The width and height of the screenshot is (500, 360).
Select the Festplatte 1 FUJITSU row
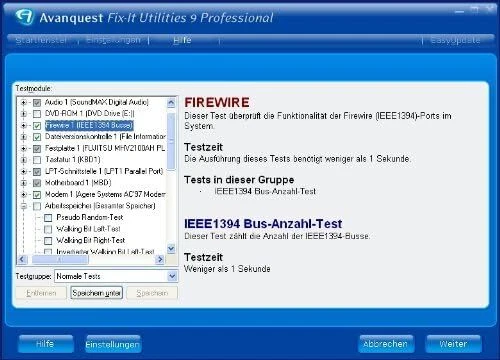point(105,148)
